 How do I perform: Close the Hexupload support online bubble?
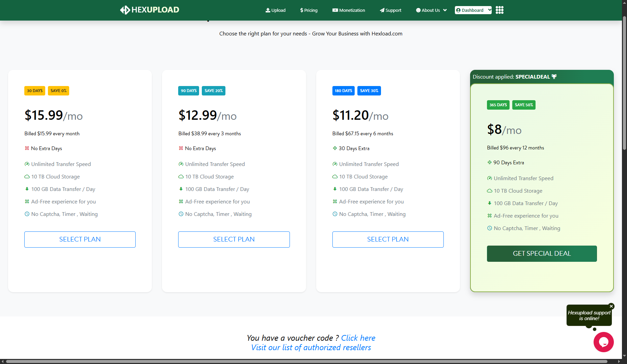pyautogui.click(x=611, y=306)
